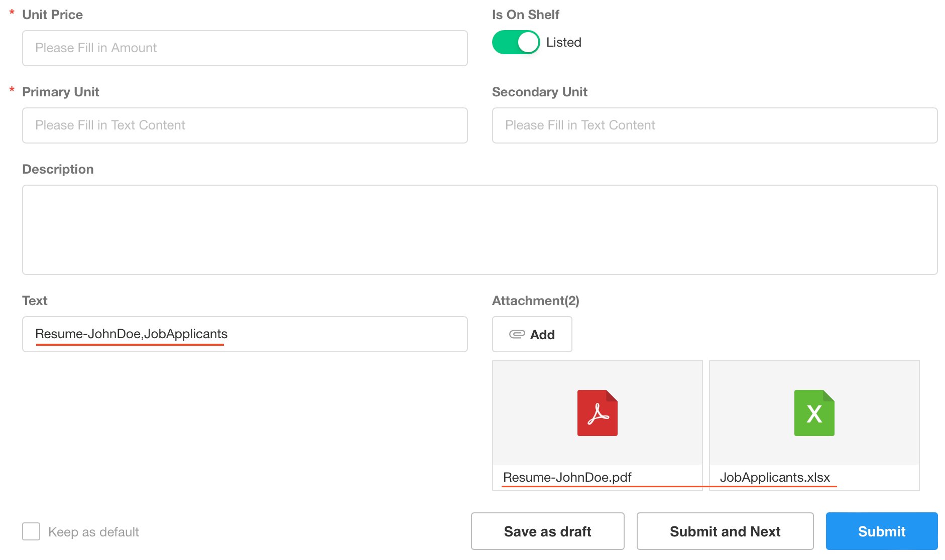Click the Primary Unit field label
Image resolution: width=945 pixels, height=560 pixels.
coord(60,92)
